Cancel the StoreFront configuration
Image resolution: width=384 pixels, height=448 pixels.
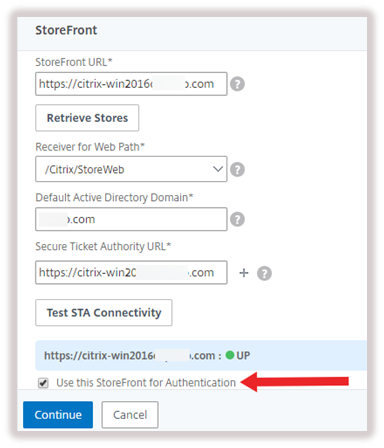point(130,415)
